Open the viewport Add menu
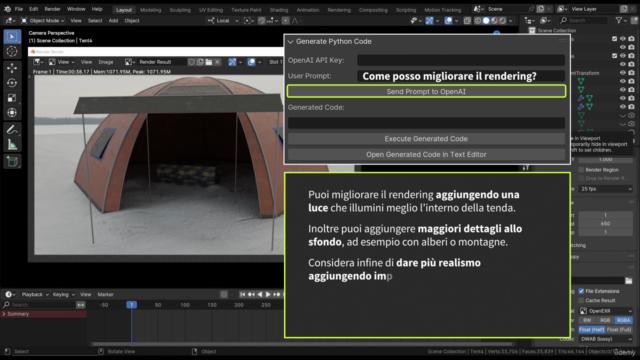 pos(113,20)
